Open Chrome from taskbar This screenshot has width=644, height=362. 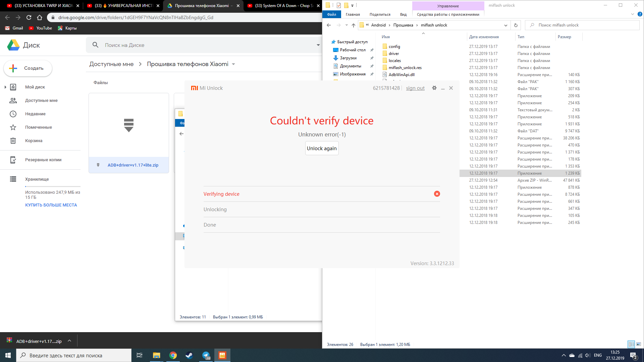coord(173,355)
